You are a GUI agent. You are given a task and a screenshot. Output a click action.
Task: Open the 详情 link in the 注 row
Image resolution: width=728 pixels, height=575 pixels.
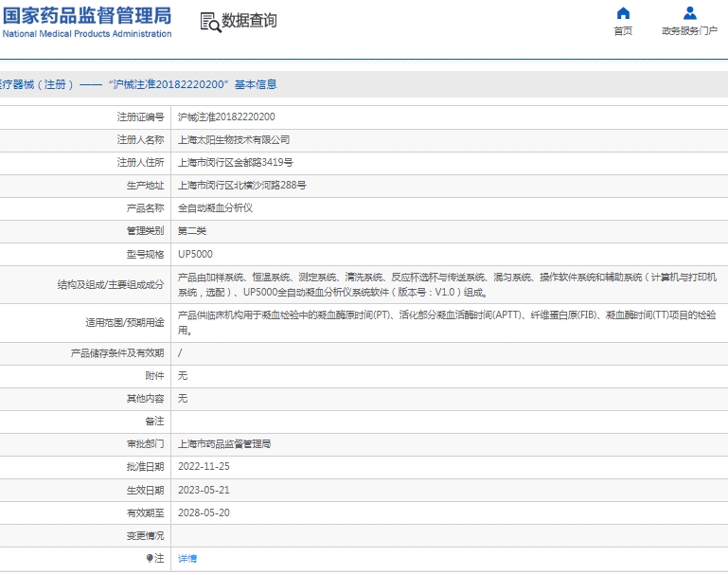187,558
